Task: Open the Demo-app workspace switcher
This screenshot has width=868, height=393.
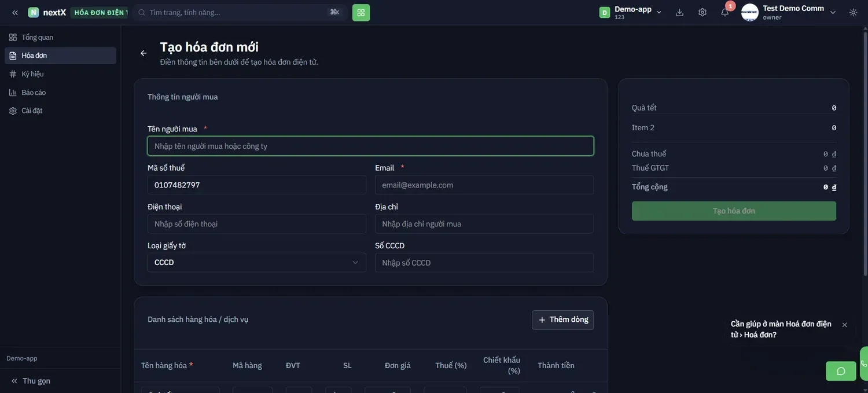Action: coord(631,12)
